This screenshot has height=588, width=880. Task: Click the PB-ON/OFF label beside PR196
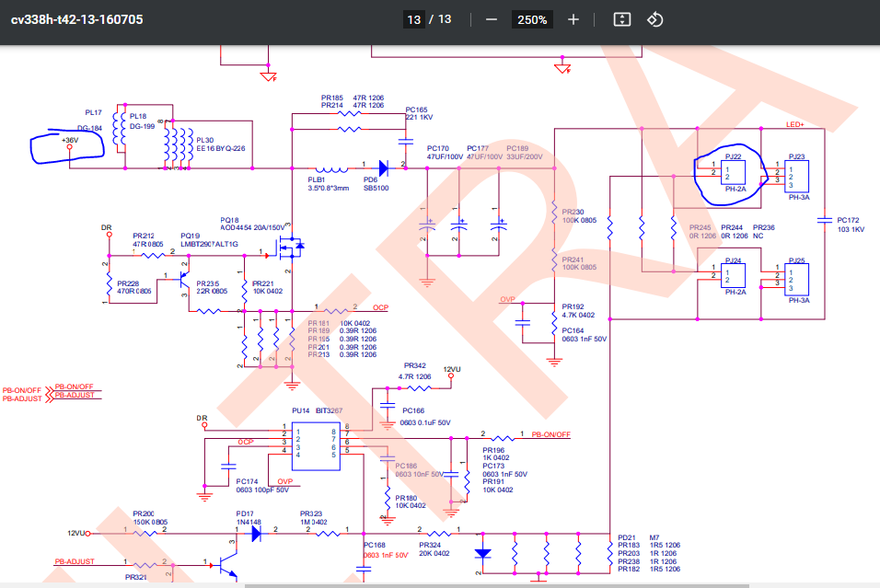tap(550, 435)
